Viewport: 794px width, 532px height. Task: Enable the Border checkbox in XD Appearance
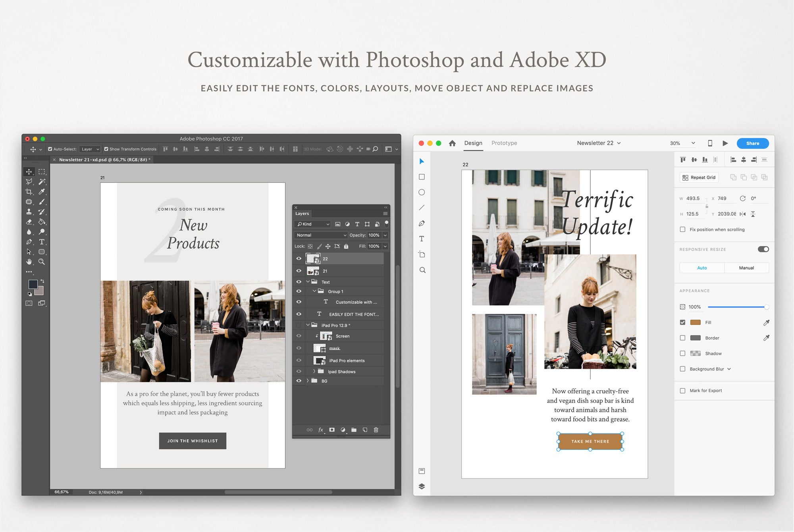point(682,338)
